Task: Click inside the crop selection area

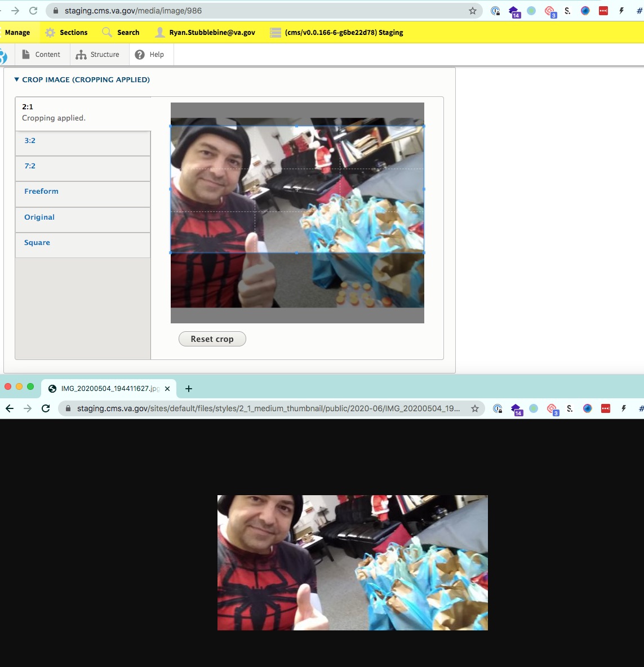Action: click(297, 189)
